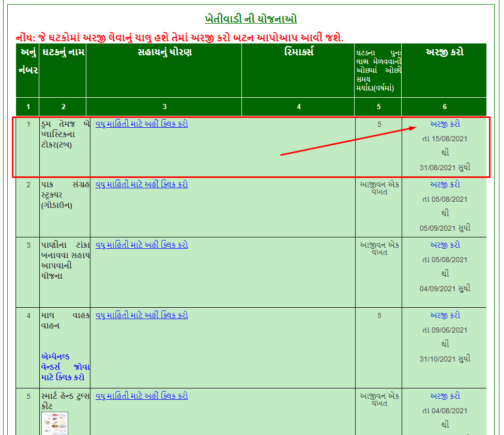Click smart hand tools kit thumbnail image
This screenshot has width=504, height=435.
coord(55,424)
